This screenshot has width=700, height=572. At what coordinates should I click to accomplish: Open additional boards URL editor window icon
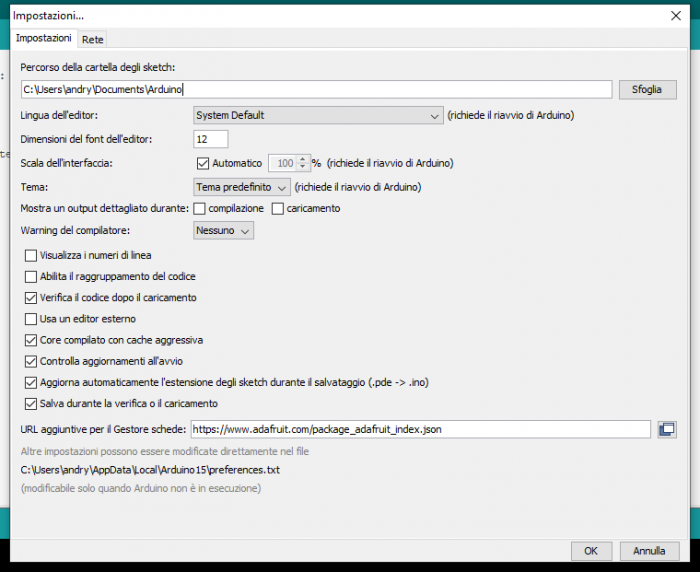coord(667,429)
